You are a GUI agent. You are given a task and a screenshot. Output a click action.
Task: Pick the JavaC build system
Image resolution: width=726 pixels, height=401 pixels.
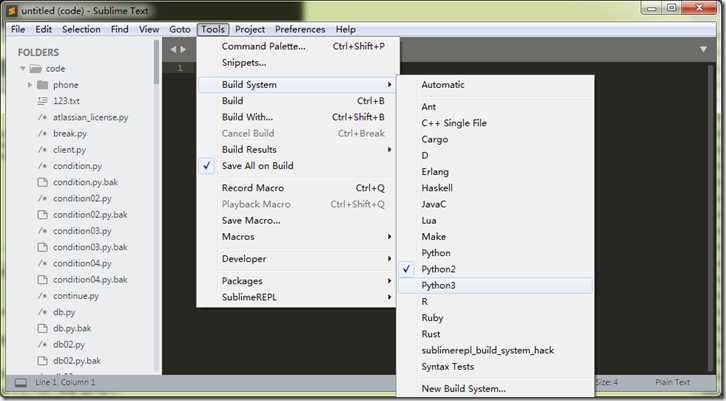[495, 204]
